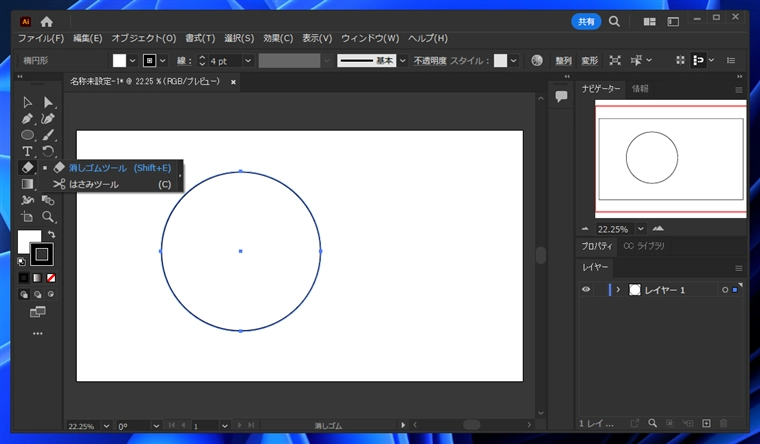760x444 pixels.
Task: Toggle visibility eye for レイヤー 1
Action: pyautogui.click(x=587, y=290)
